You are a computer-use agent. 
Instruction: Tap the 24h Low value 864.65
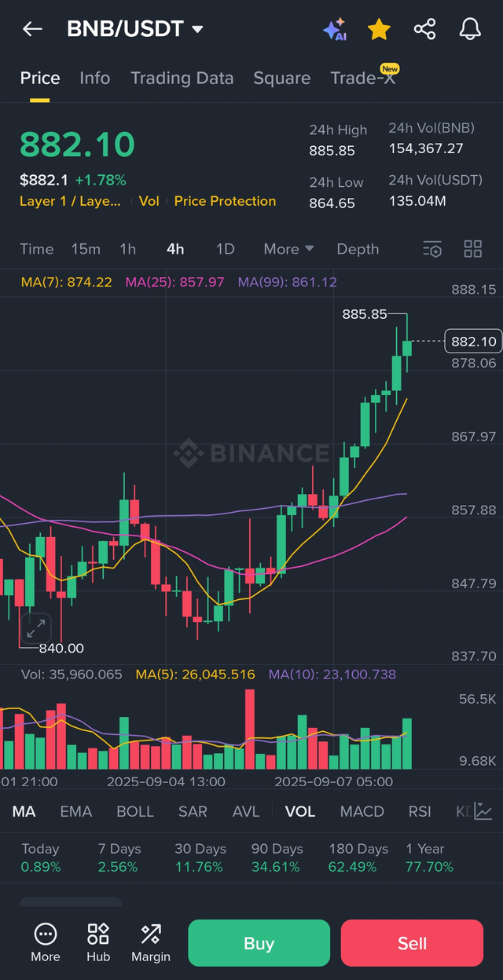click(332, 203)
